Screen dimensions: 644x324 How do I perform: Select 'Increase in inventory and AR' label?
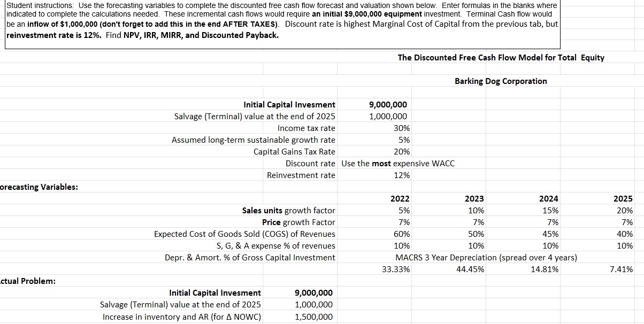point(182,316)
